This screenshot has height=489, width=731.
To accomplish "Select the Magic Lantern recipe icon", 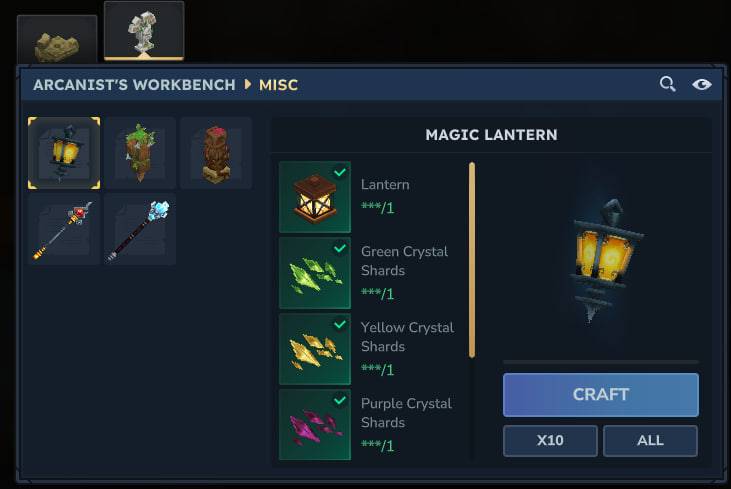I will [64, 153].
